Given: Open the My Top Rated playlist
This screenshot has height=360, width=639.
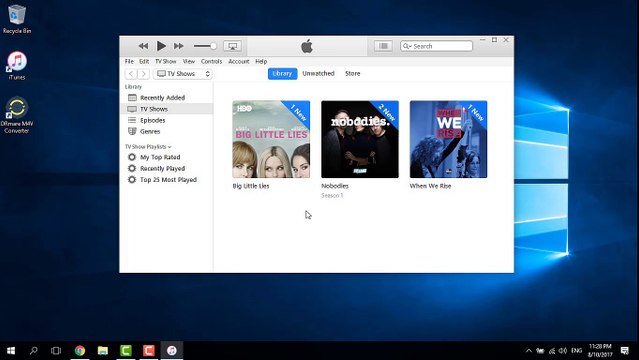Looking at the screenshot, I should (167, 157).
